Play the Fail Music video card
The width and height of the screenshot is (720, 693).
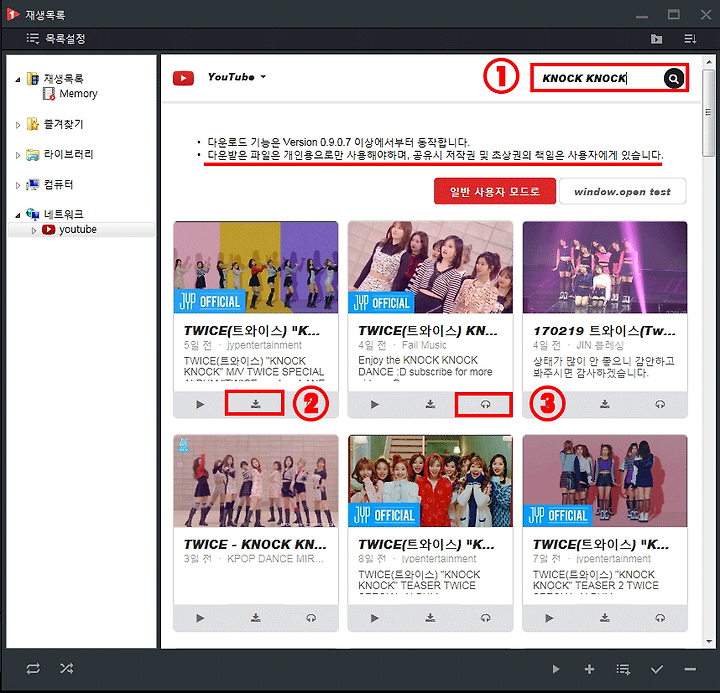pos(375,405)
